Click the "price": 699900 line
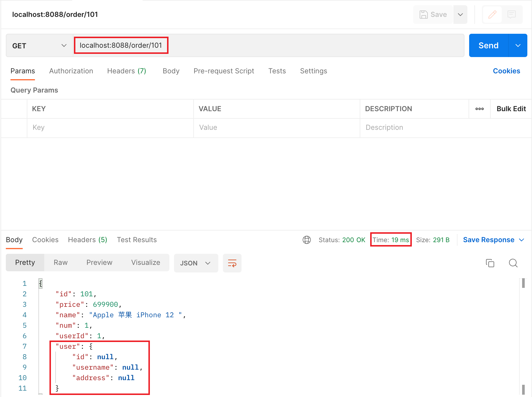The width and height of the screenshot is (532, 397). pyautogui.click(x=88, y=304)
